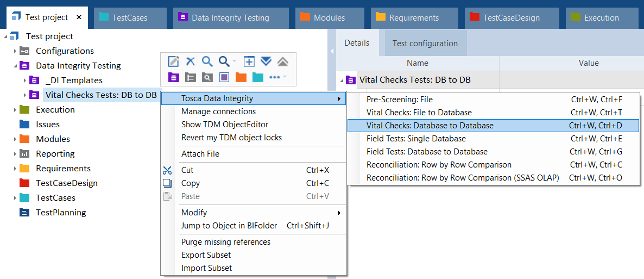
Task: Click the teal folder icon in mini toolbar
Action: coord(258,77)
